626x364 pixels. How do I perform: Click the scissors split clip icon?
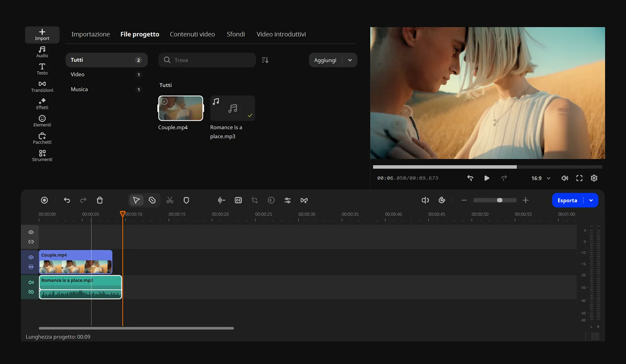170,200
